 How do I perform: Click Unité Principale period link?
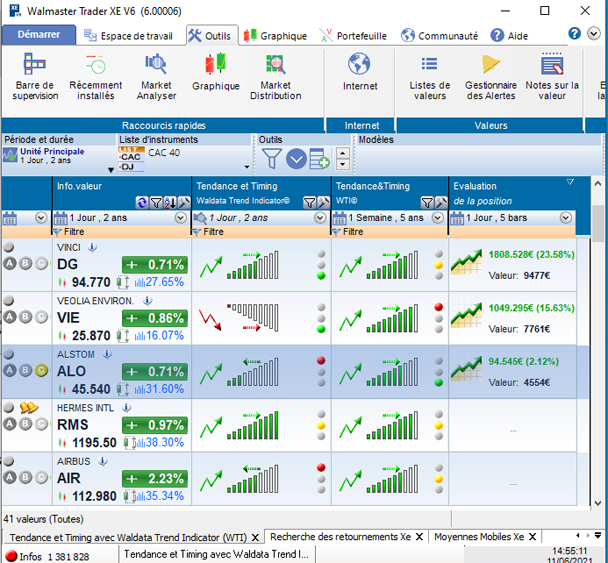[x=52, y=151]
